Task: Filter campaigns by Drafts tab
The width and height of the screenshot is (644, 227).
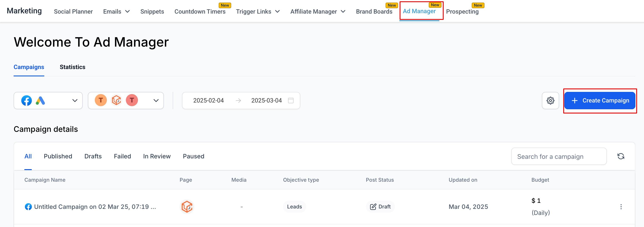Action: click(93, 156)
